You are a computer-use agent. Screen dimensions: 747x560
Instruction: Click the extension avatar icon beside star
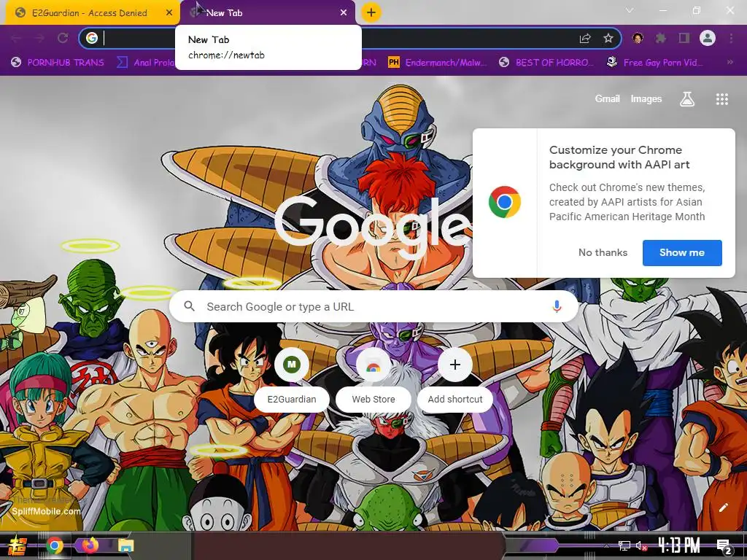pos(638,38)
